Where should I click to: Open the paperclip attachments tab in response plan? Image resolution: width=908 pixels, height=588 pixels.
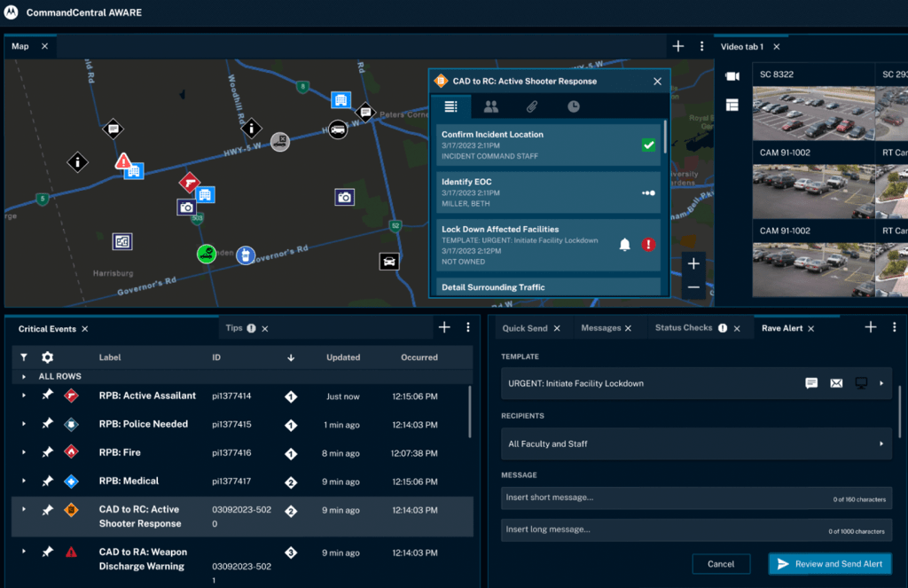(532, 106)
